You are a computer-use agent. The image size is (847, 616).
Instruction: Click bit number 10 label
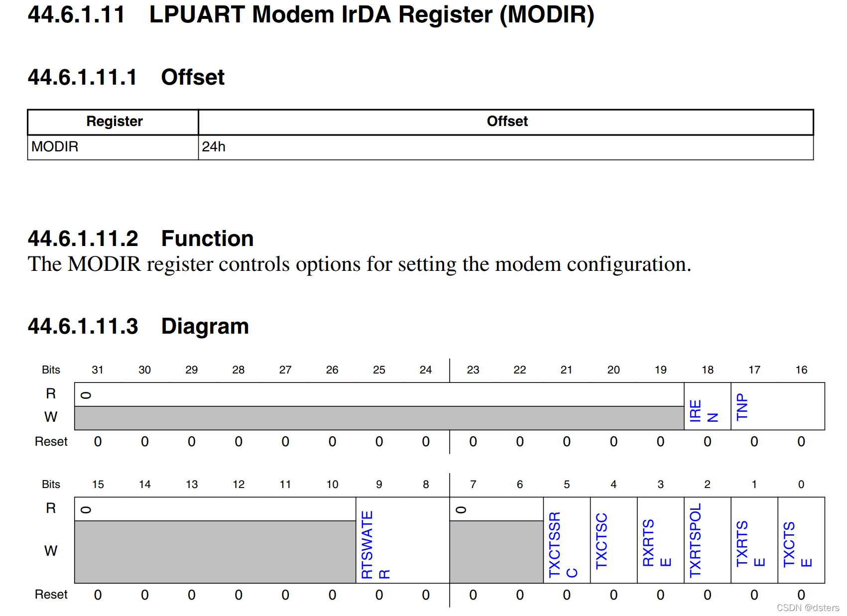click(x=332, y=485)
